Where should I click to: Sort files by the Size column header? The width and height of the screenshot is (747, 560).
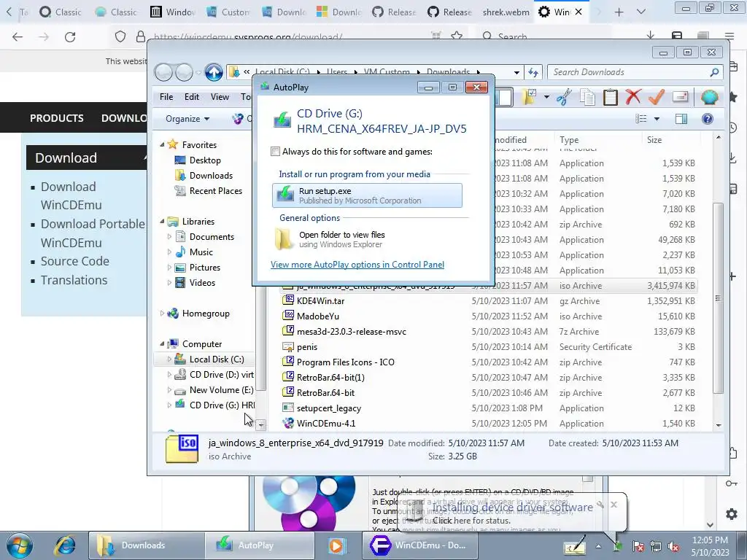(671, 140)
